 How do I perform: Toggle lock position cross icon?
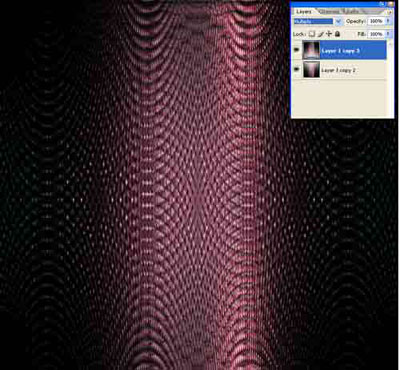click(329, 34)
